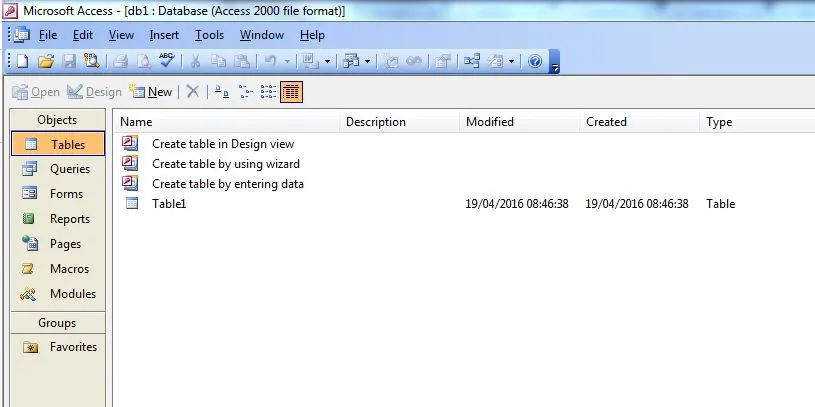
Task: Click the Analyze toolbar icon
Action: 351,61
